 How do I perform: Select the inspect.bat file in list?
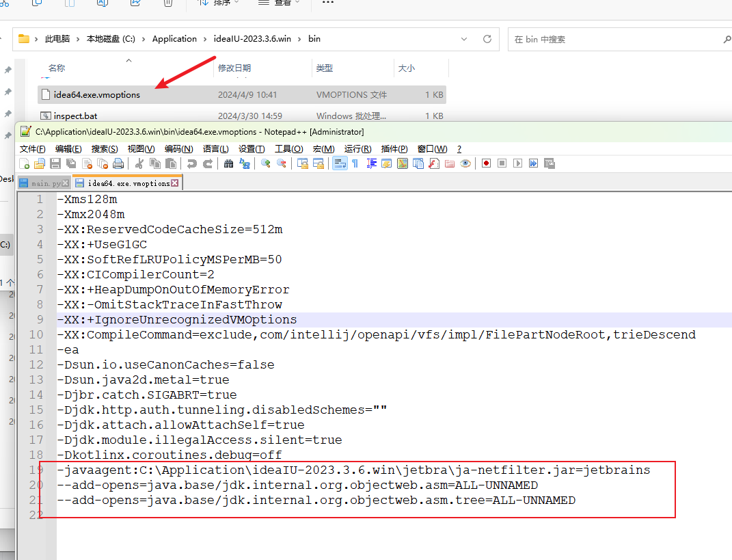click(x=76, y=116)
